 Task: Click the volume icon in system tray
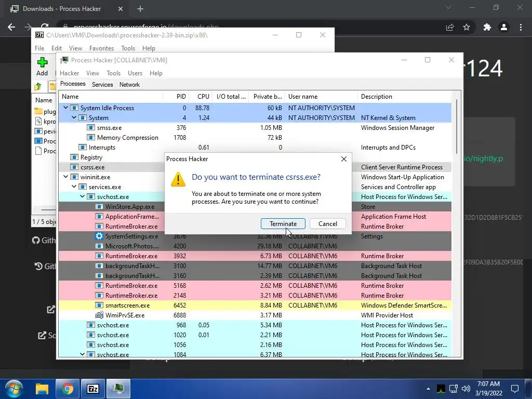tap(466, 389)
